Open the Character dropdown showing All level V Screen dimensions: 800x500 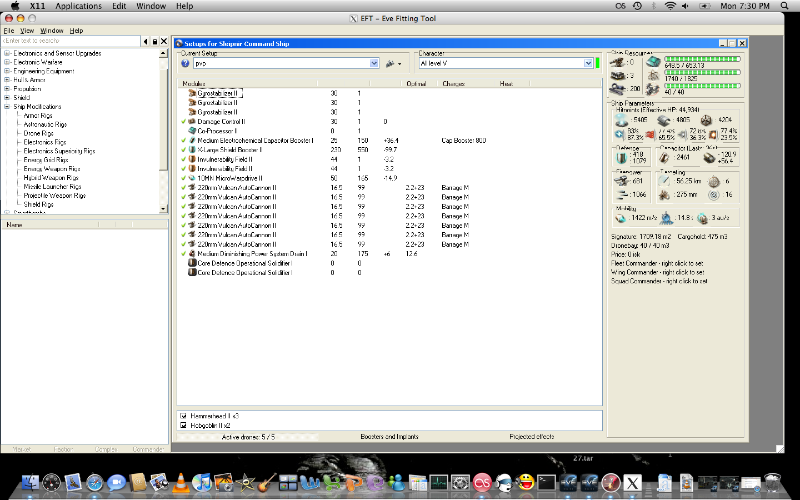click(588, 63)
